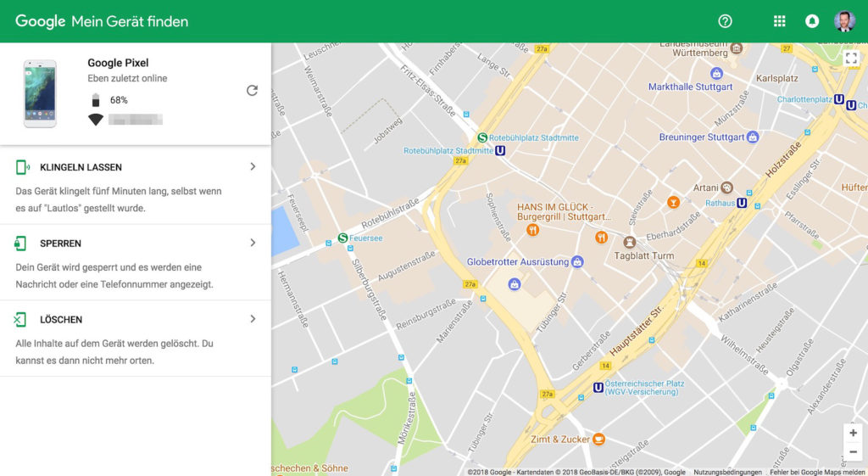This screenshot has height=476, width=868.
Task: Select the SPERREN option
Action: tap(136, 262)
